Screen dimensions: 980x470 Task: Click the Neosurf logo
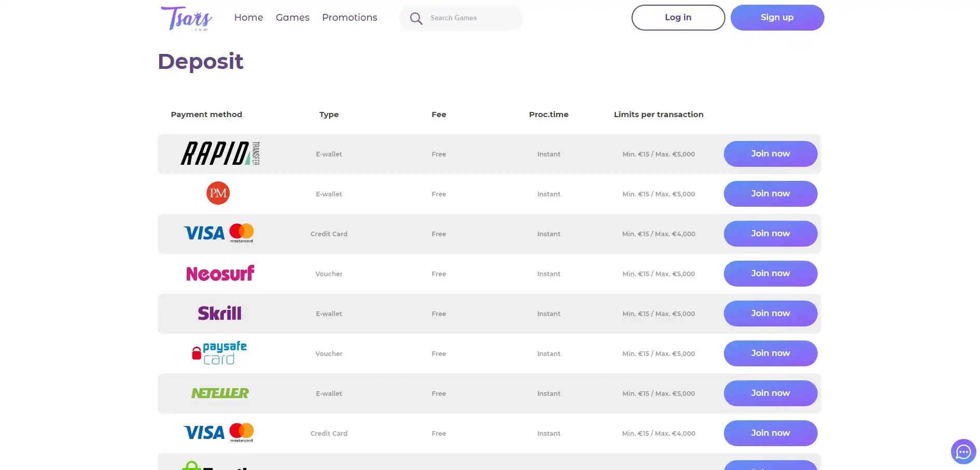pos(220,274)
